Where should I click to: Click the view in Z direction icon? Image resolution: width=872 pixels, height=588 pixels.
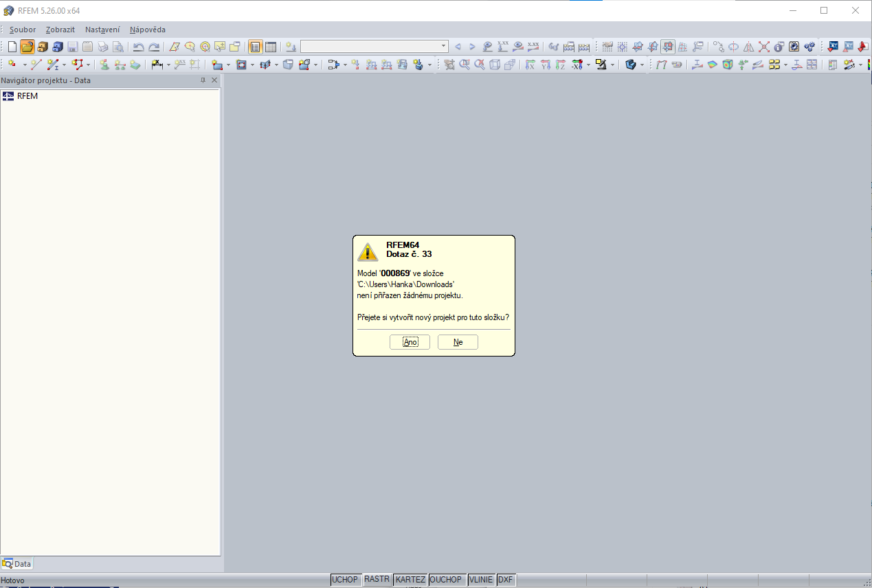click(x=561, y=65)
